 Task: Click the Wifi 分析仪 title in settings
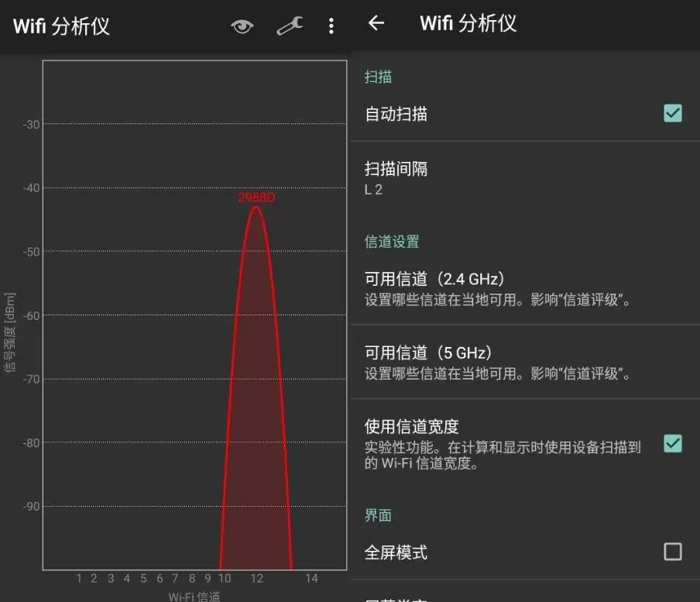click(x=468, y=23)
